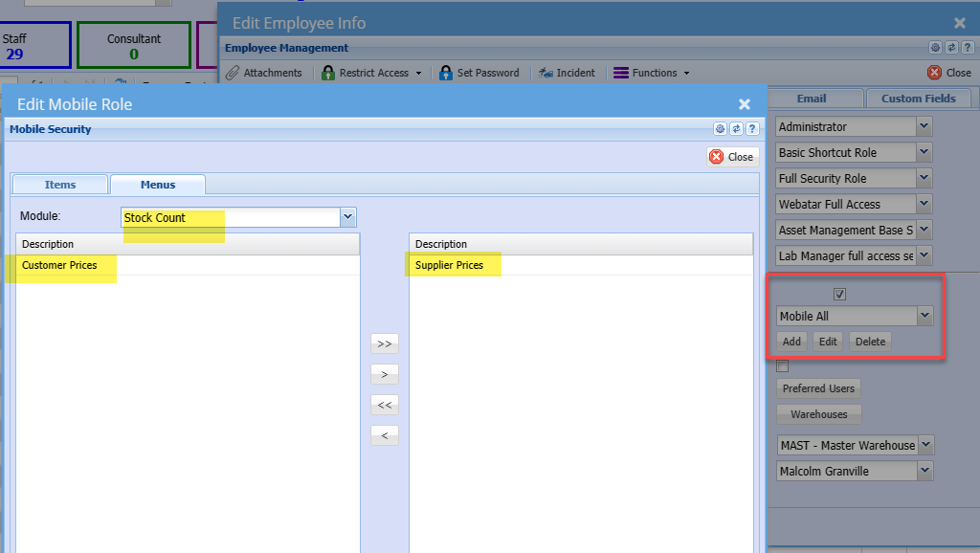980x553 pixels.
Task: Click the move all right >> button
Action: click(385, 343)
